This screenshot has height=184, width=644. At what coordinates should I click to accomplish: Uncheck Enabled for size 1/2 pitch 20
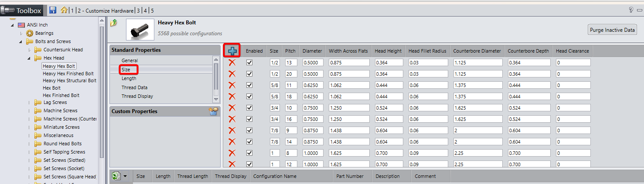click(x=249, y=74)
